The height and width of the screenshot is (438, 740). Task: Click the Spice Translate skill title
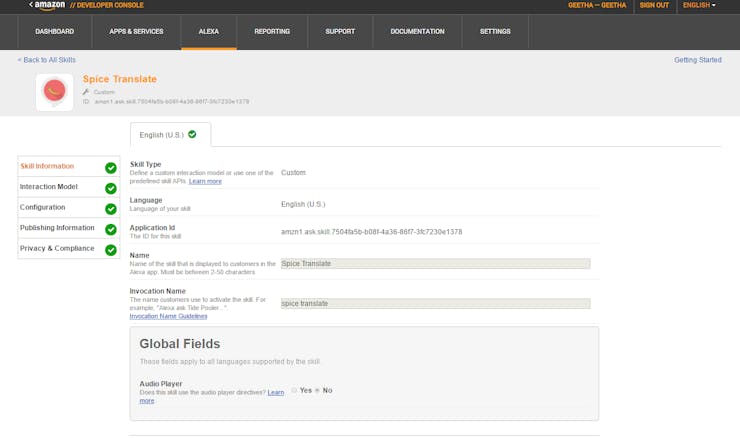coord(120,79)
